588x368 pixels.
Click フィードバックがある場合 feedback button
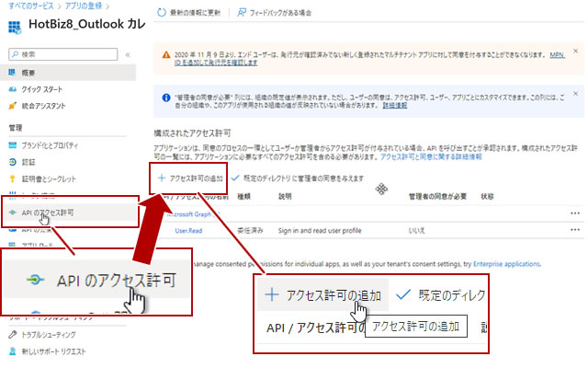pos(275,13)
